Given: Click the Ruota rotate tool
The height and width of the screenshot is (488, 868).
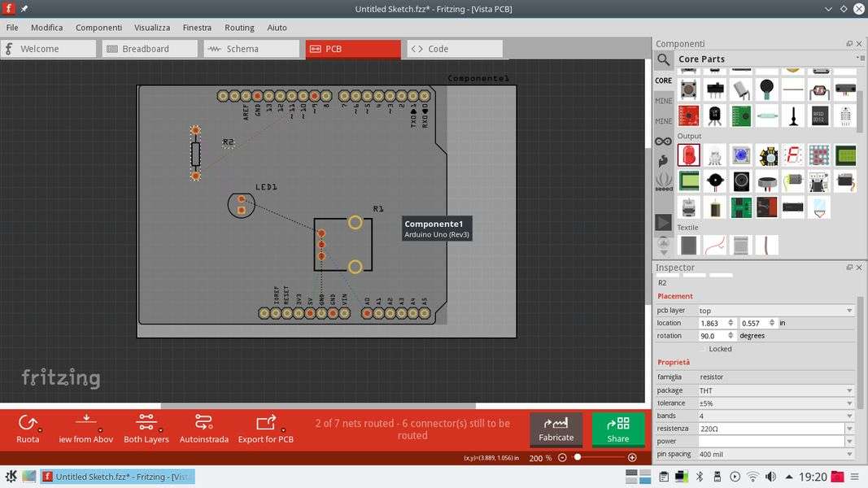Looking at the screenshot, I should [28, 429].
